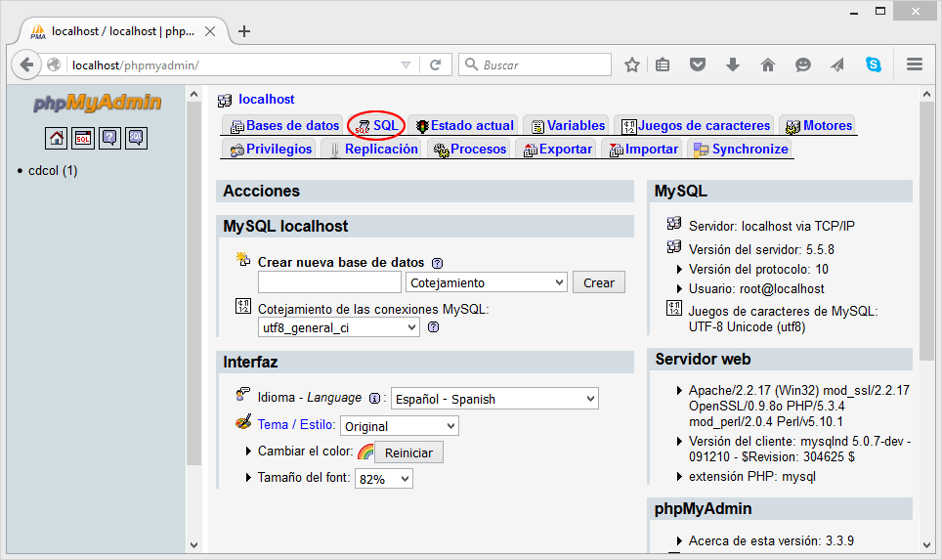Close the localhost phpMyAdmin tab

pyautogui.click(x=210, y=31)
